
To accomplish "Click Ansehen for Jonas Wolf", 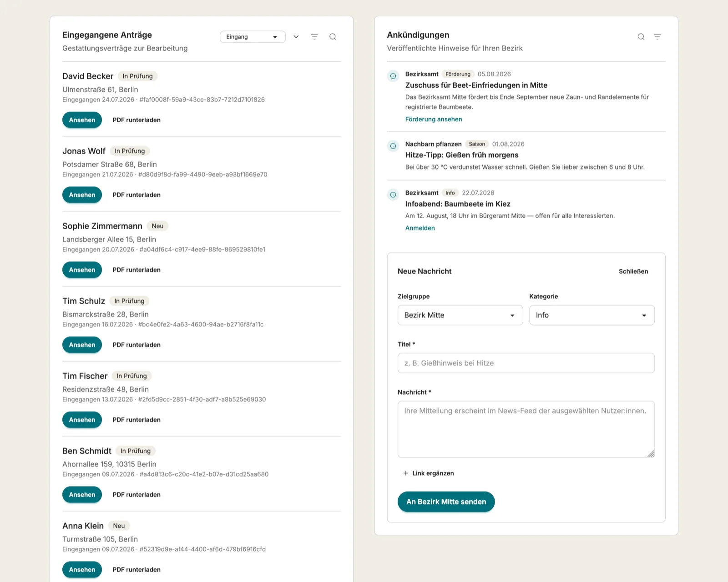I will tap(82, 195).
